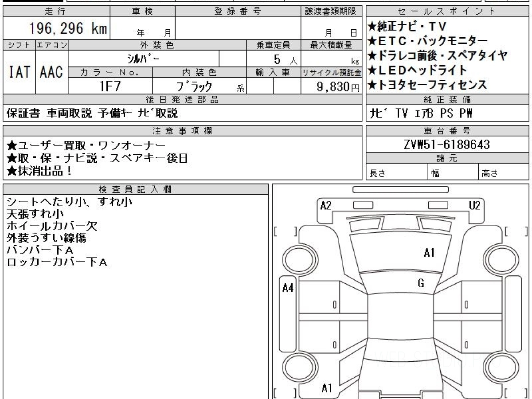This screenshot has width=532, height=399.
Task: Click mark G on windshield
Action: [x=421, y=284]
